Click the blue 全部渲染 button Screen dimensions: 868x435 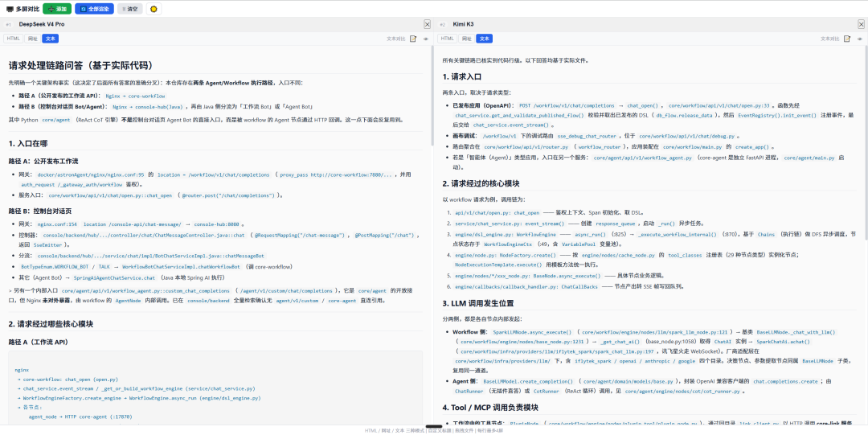point(94,9)
